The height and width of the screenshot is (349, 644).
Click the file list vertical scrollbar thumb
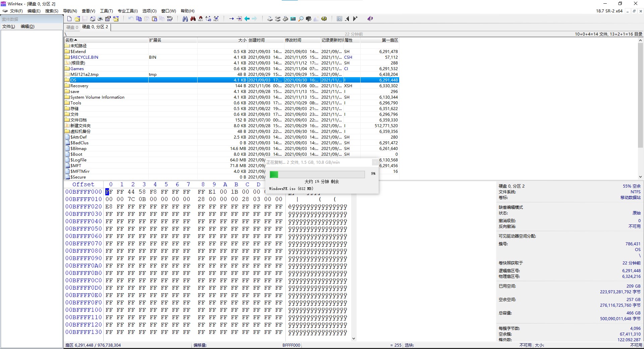pyautogui.click(x=641, y=96)
